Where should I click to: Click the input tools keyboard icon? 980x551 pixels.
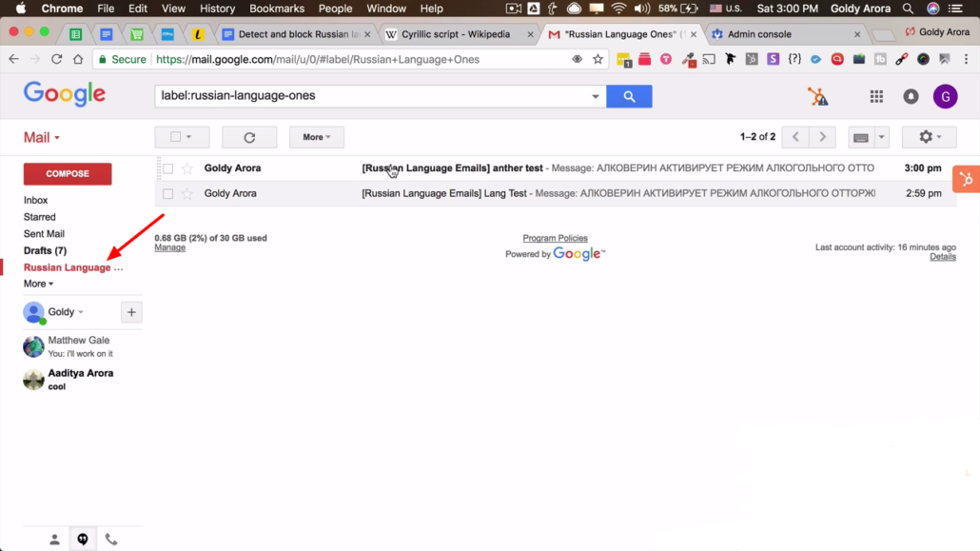pos(861,137)
